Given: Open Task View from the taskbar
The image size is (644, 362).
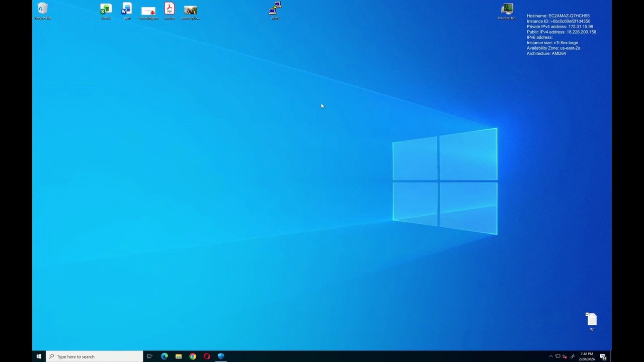Looking at the screenshot, I should click(x=149, y=356).
